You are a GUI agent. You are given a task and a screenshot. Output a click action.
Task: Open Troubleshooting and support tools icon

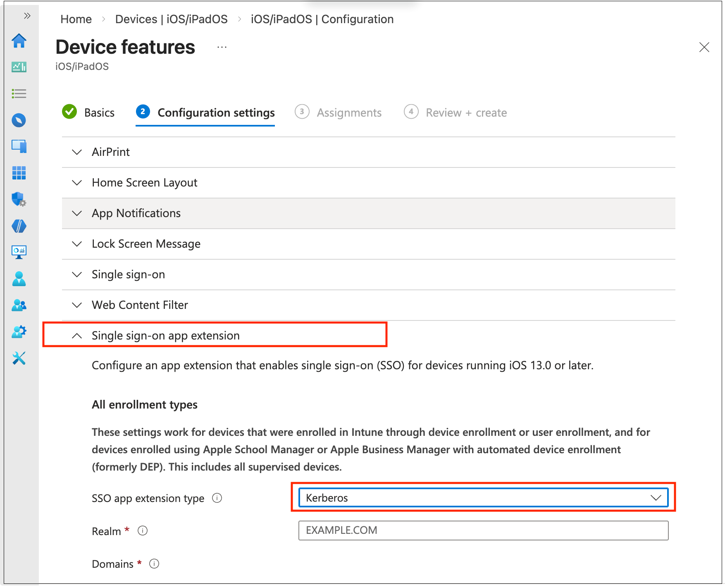pos(19,358)
